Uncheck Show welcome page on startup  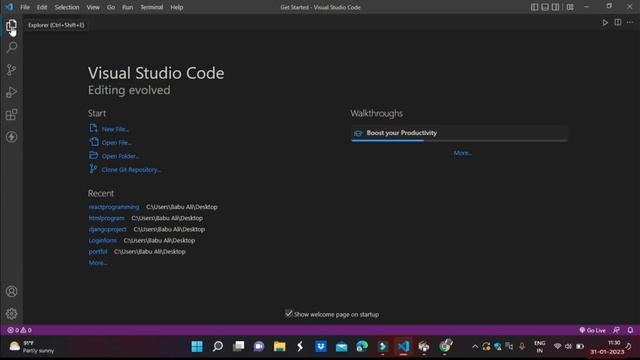coord(289,313)
